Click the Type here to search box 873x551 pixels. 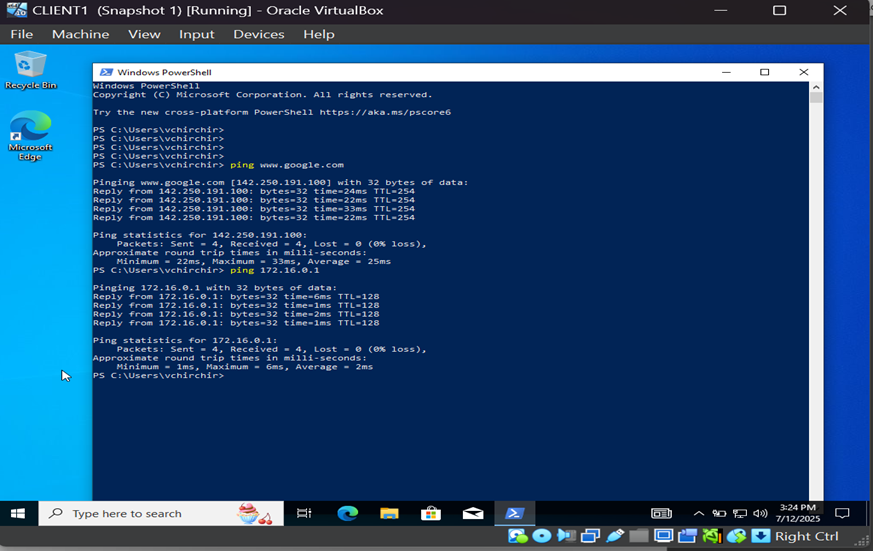161,513
